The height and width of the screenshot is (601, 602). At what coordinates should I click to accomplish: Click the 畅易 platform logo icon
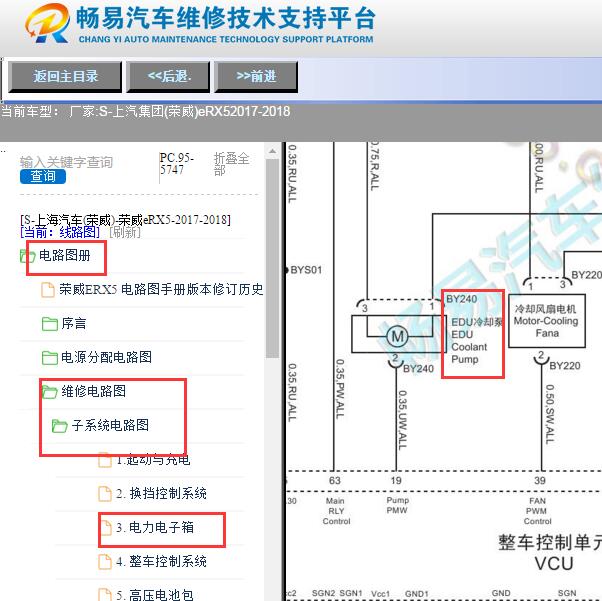[48, 23]
